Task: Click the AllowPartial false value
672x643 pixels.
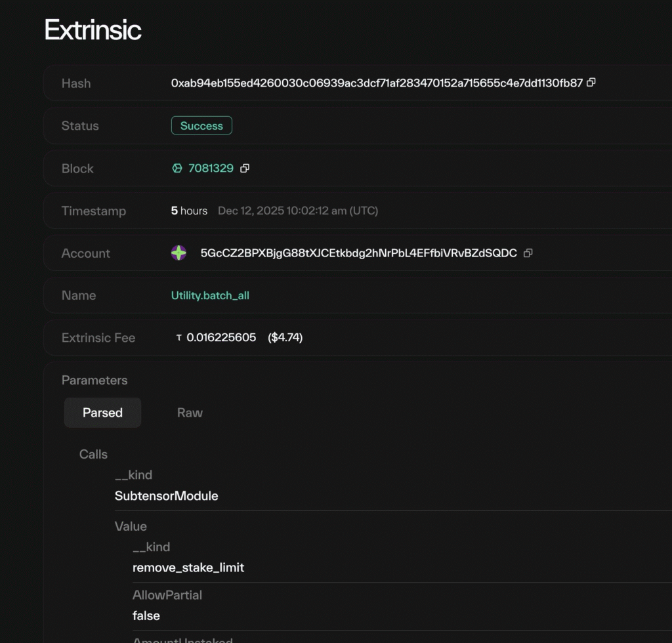Action: 146,615
